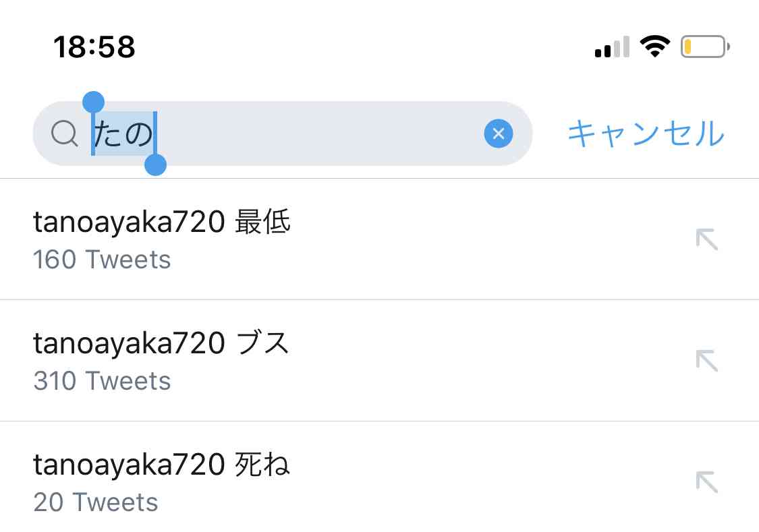Tap the 310 Tweets count label
Screen dimensions: 759x532
pos(102,381)
